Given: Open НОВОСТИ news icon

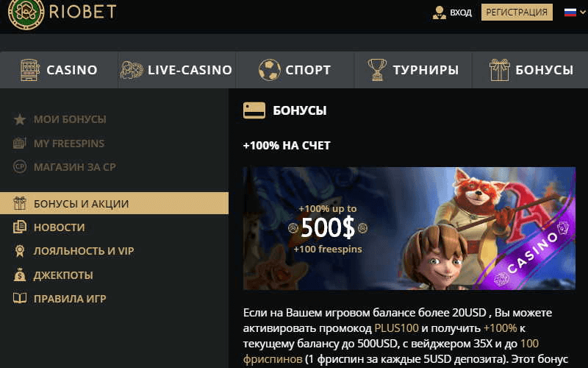Looking at the screenshot, I should click(x=20, y=227).
